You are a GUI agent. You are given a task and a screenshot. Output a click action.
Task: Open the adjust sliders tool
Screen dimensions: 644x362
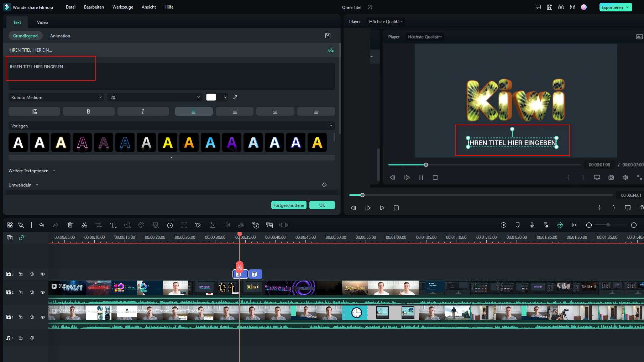click(213, 225)
